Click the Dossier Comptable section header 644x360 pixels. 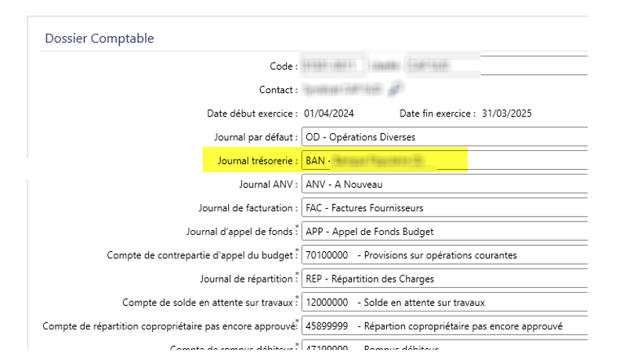tap(99, 38)
